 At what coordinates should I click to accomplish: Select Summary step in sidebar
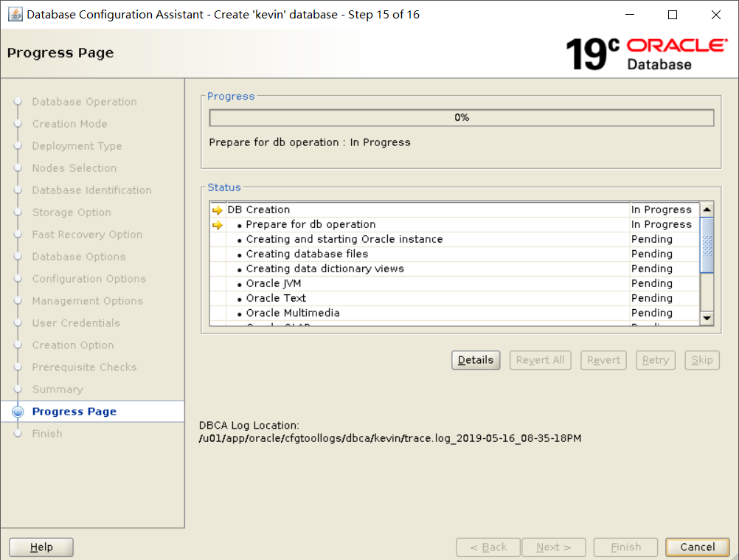58,390
